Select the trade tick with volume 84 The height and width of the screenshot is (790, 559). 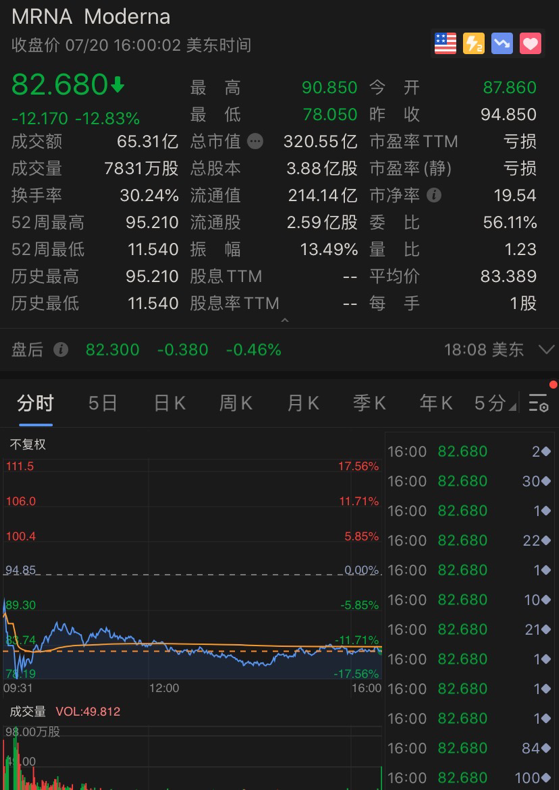click(x=469, y=748)
